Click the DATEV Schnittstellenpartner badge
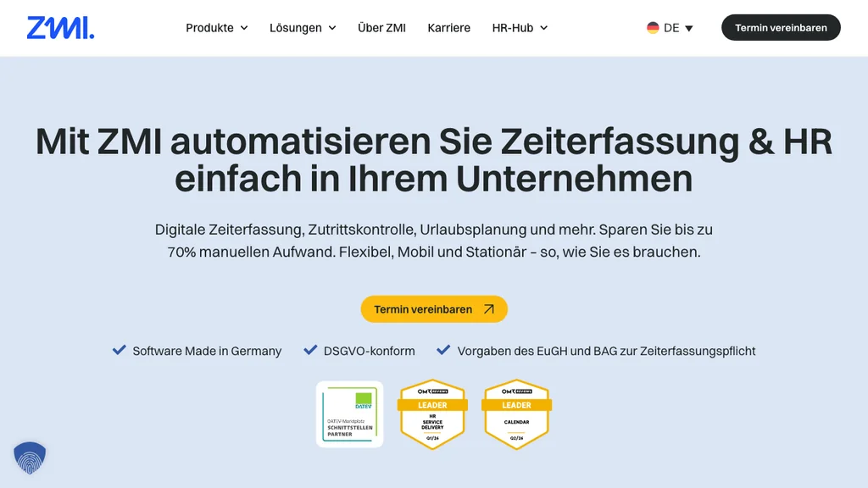The height and width of the screenshot is (488, 868). (349, 413)
